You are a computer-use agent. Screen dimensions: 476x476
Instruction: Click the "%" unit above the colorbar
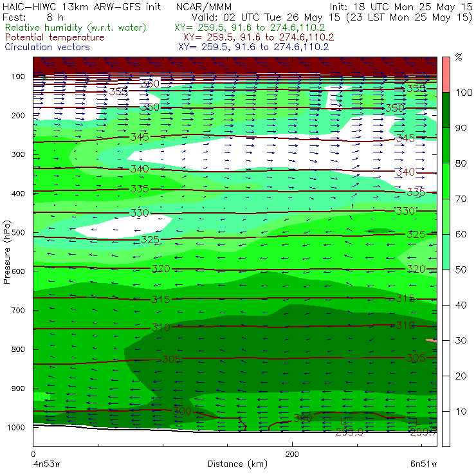coord(459,57)
